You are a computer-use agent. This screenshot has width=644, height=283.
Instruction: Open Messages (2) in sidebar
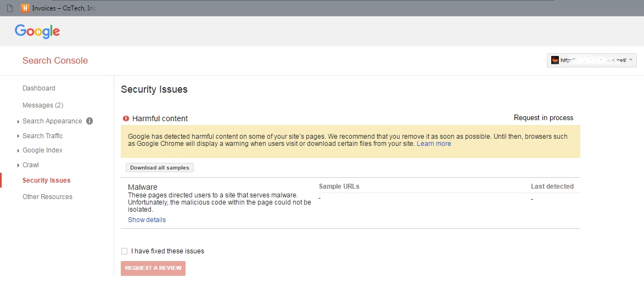click(43, 105)
